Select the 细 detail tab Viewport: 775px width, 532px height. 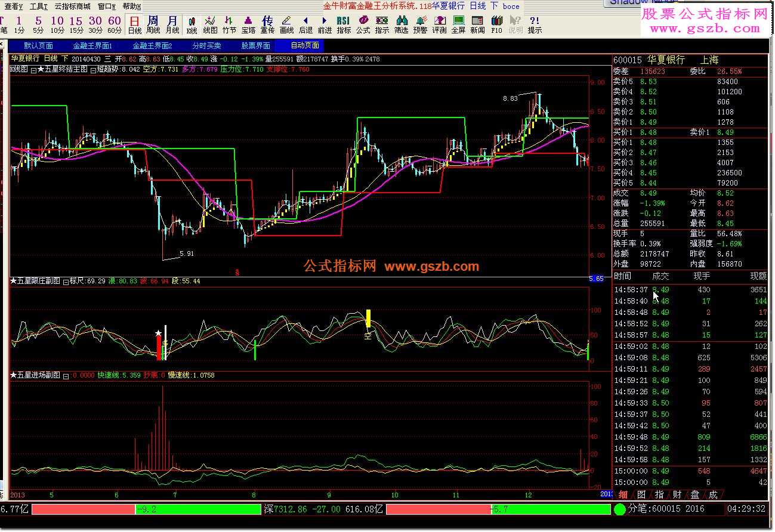pyautogui.click(x=623, y=494)
